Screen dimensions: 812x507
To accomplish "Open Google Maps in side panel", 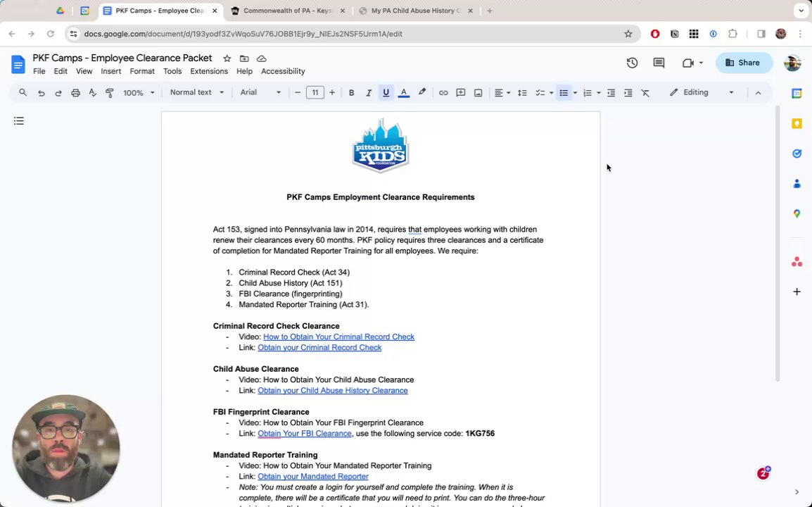I will [797, 213].
